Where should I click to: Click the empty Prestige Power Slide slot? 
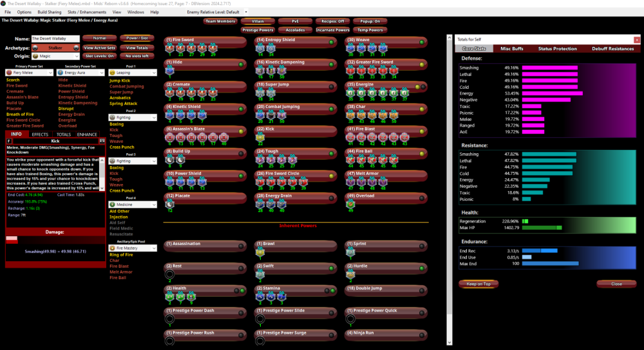260,319
